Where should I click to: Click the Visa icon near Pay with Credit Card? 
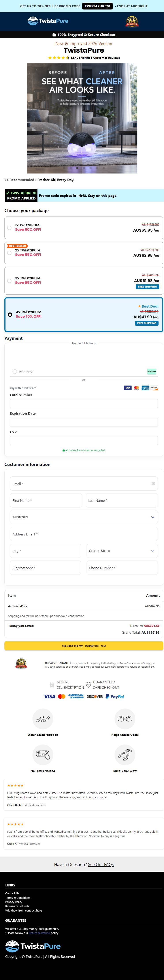[x=127, y=388]
